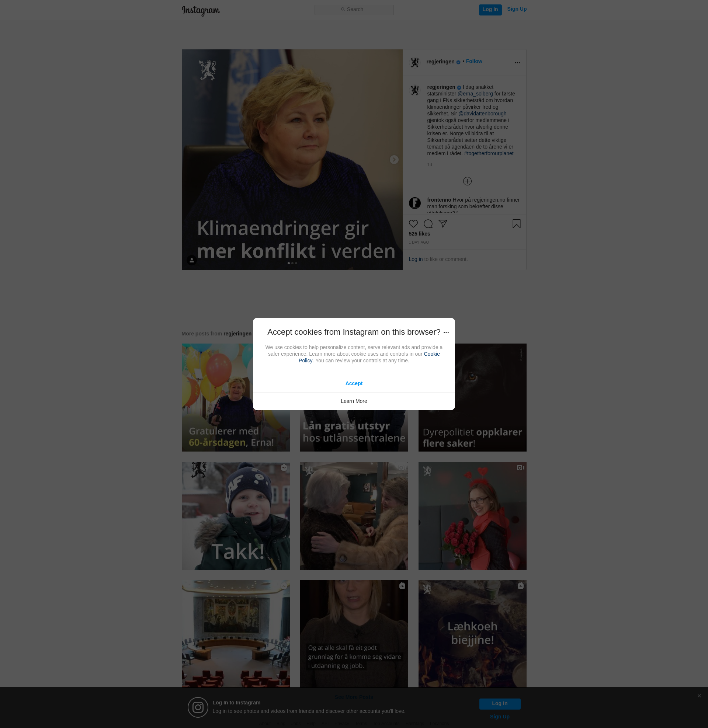
Task: Open the Cookie Policy link
Action: (431, 354)
